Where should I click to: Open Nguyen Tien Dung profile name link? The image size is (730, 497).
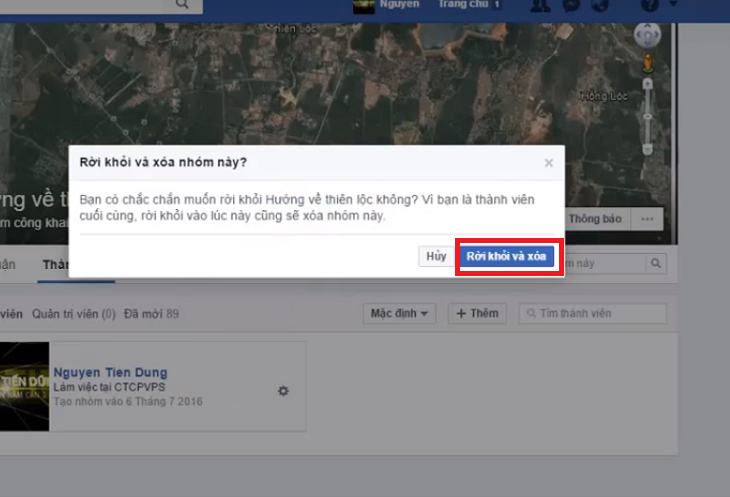[x=110, y=372]
